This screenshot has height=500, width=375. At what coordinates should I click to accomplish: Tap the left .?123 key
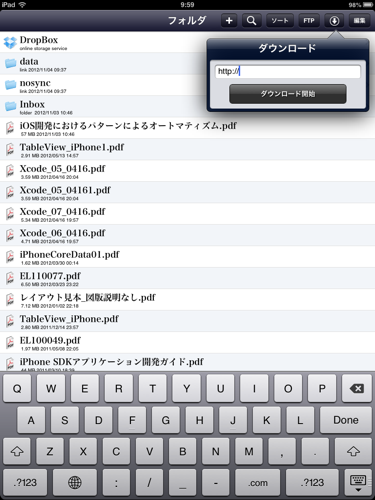click(x=25, y=482)
